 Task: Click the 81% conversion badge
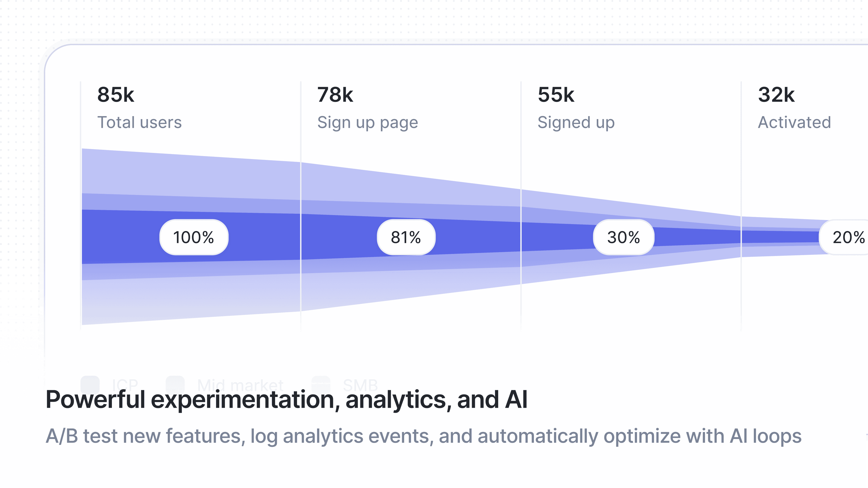pyautogui.click(x=406, y=237)
